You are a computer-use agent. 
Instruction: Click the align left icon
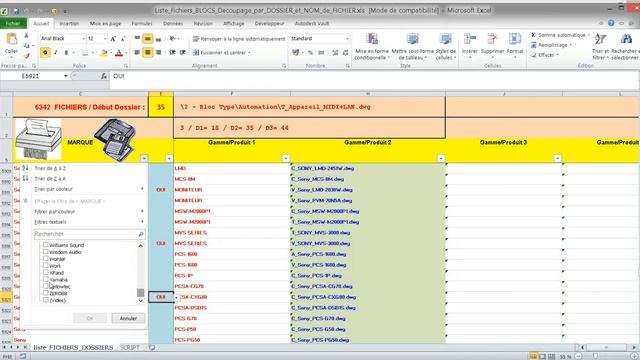pyautogui.click(x=138, y=52)
